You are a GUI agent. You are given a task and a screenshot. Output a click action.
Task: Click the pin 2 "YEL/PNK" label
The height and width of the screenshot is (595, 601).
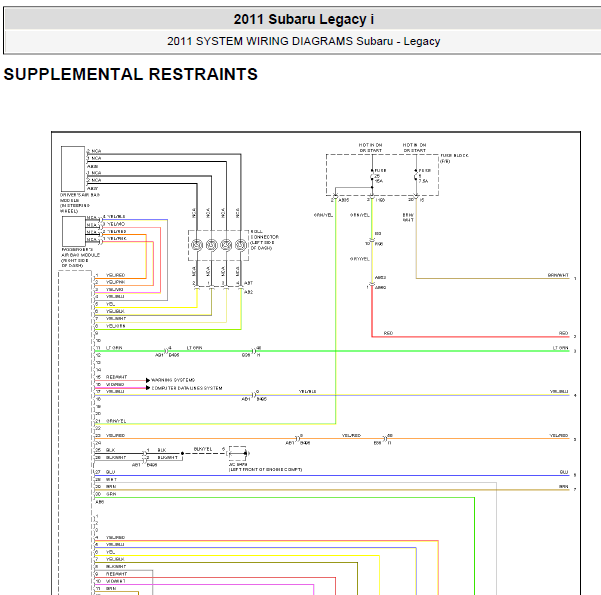(x=115, y=282)
